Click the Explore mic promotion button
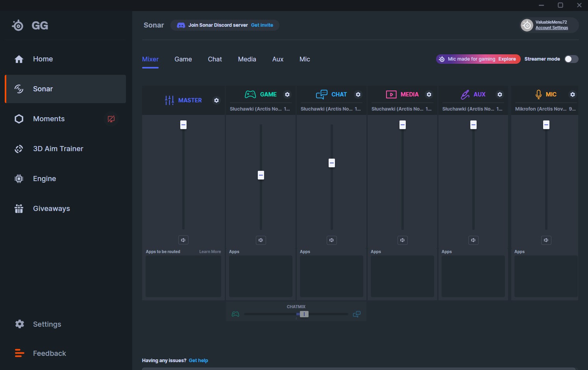Image resolution: width=588 pixels, height=370 pixels. [x=507, y=59]
